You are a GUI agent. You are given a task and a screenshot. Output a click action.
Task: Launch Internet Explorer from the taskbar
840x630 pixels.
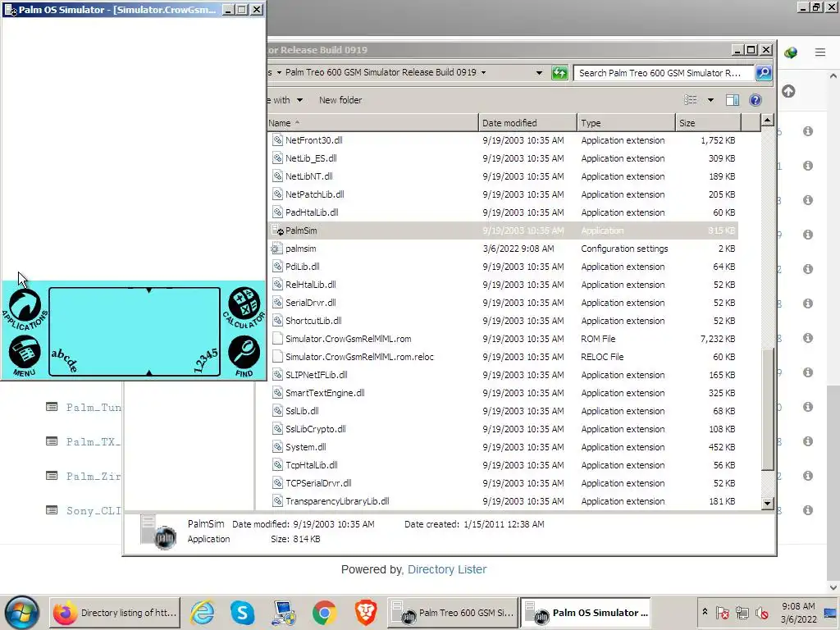203,613
